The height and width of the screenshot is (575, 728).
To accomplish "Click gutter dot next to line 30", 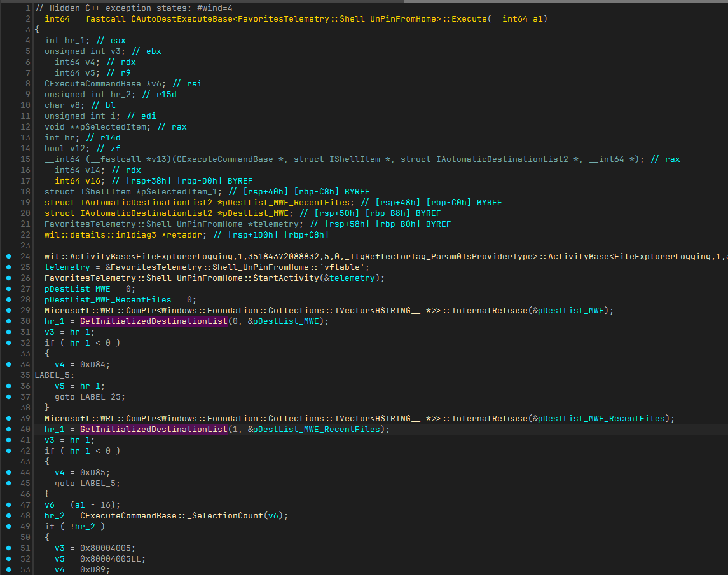I will point(8,321).
